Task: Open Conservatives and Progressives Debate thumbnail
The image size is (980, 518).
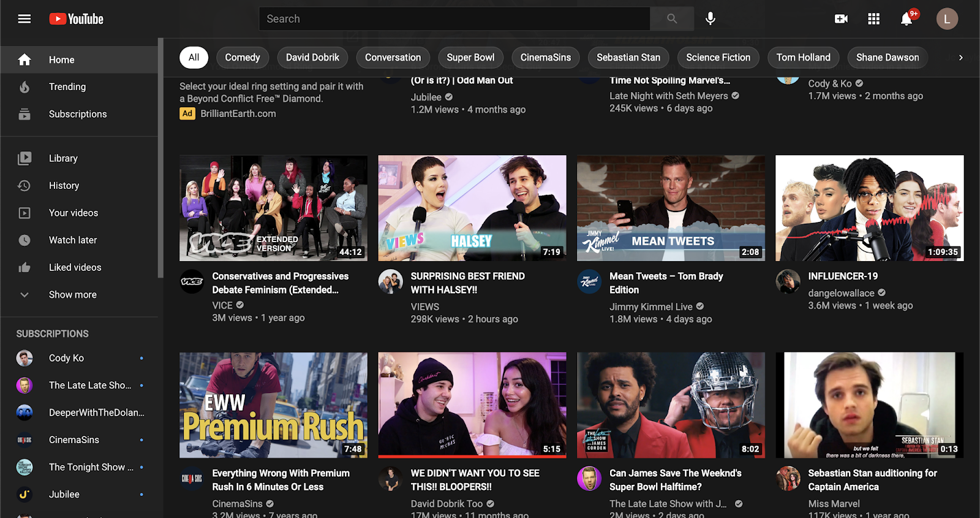Action: point(273,208)
